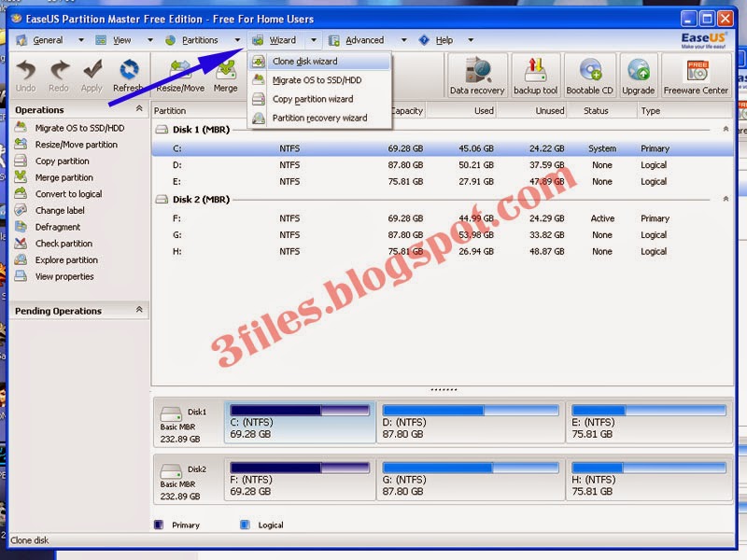Open the Freeware Center

tap(696, 76)
